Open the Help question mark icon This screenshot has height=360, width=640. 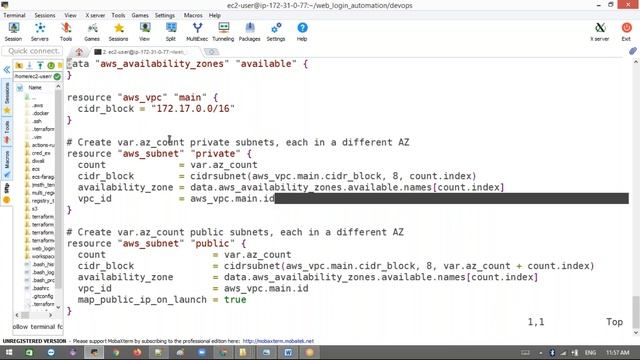(x=302, y=31)
